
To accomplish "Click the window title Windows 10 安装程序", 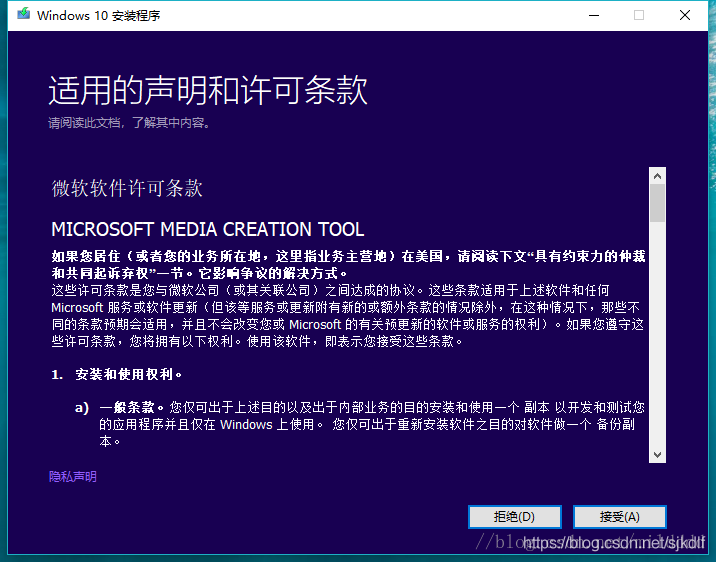I will 99,16.
